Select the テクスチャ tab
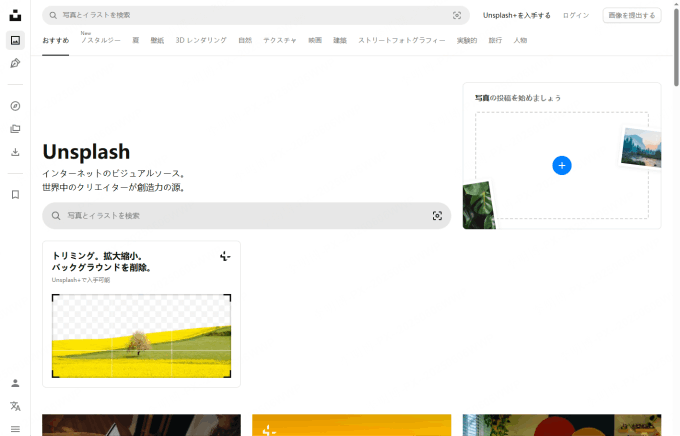The width and height of the screenshot is (680, 436). pyautogui.click(x=280, y=40)
